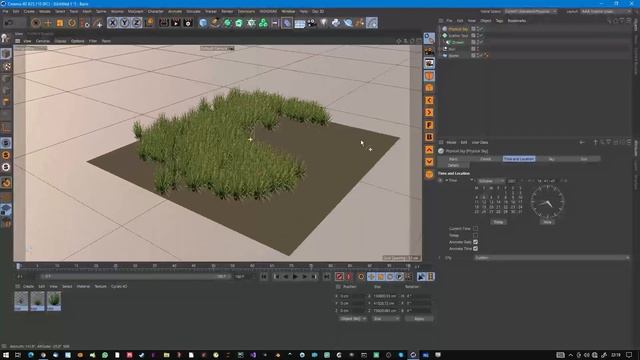Click Apply button in coordinates panel
The width and height of the screenshot is (640, 360).
pyautogui.click(x=419, y=319)
